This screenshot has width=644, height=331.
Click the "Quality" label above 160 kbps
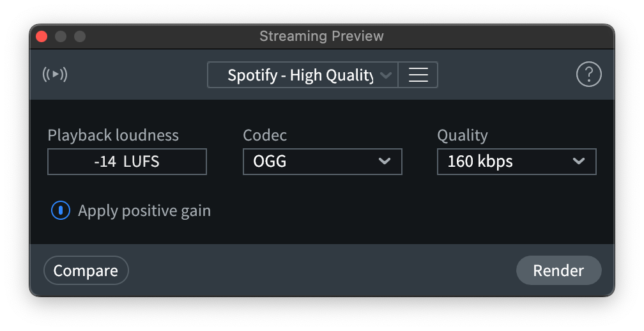(462, 135)
